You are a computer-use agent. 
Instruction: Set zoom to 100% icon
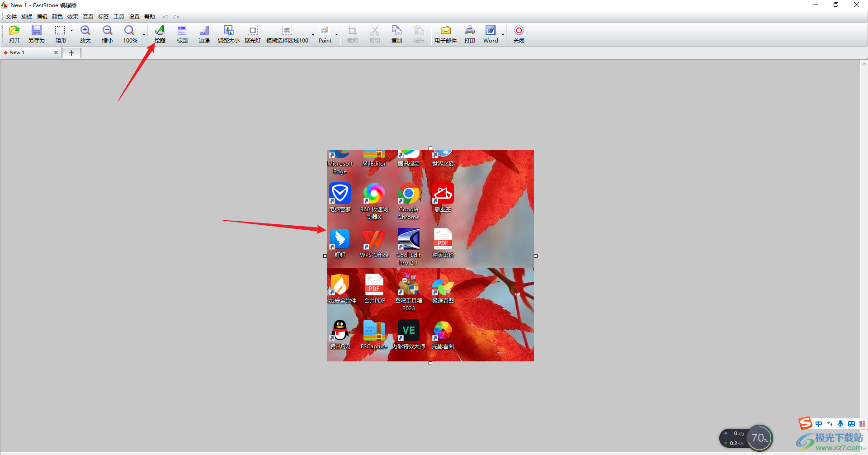(130, 34)
